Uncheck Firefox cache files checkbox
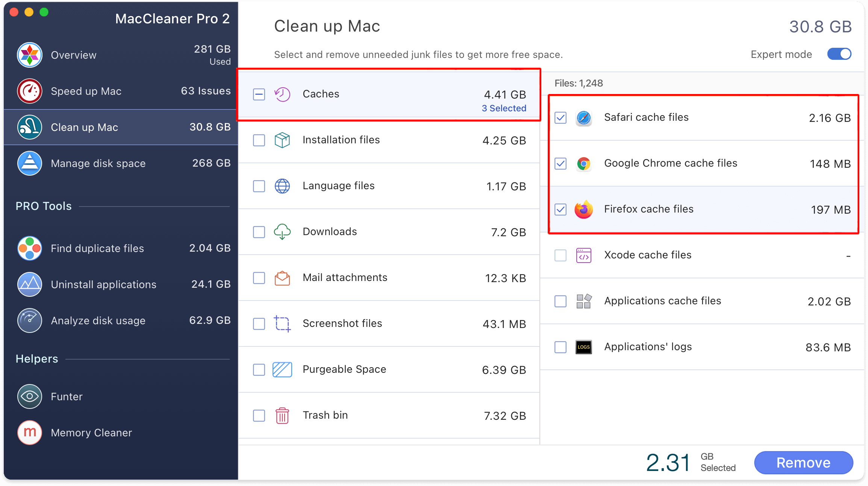Image resolution: width=868 pixels, height=486 pixels. click(x=560, y=210)
